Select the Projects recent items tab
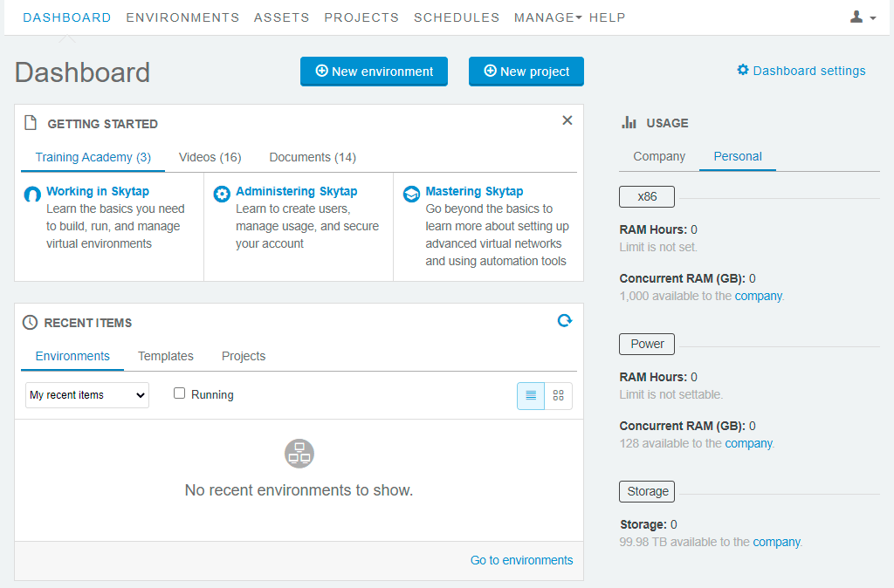The image size is (894, 588). click(x=244, y=356)
